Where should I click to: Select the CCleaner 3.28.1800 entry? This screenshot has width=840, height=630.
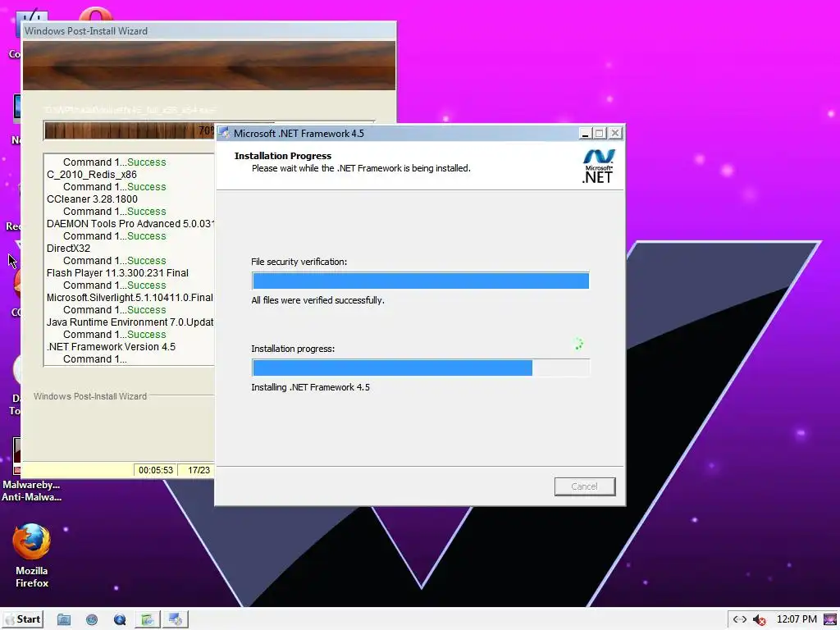tap(92, 199)
